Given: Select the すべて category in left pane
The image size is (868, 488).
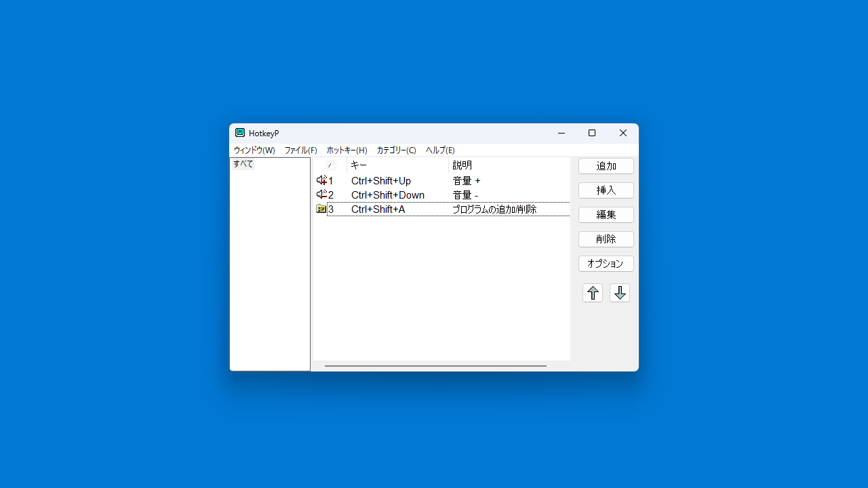Looking at the screenshot, I should pos(243,164).
